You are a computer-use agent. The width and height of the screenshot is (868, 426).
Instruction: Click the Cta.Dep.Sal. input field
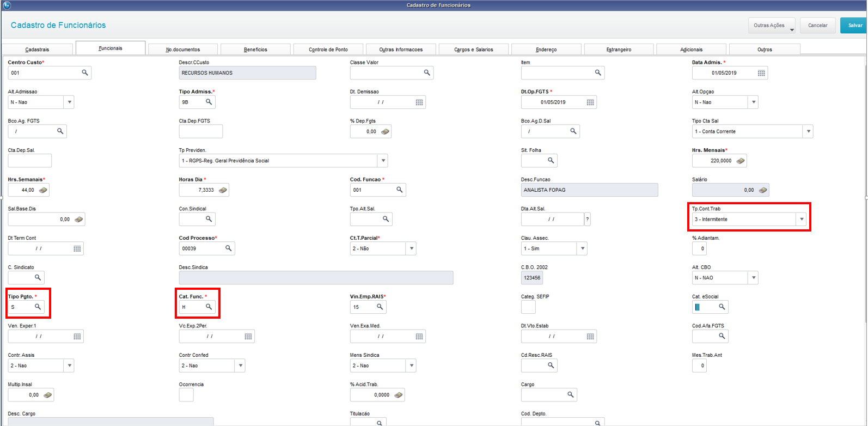tap(30, 161)
